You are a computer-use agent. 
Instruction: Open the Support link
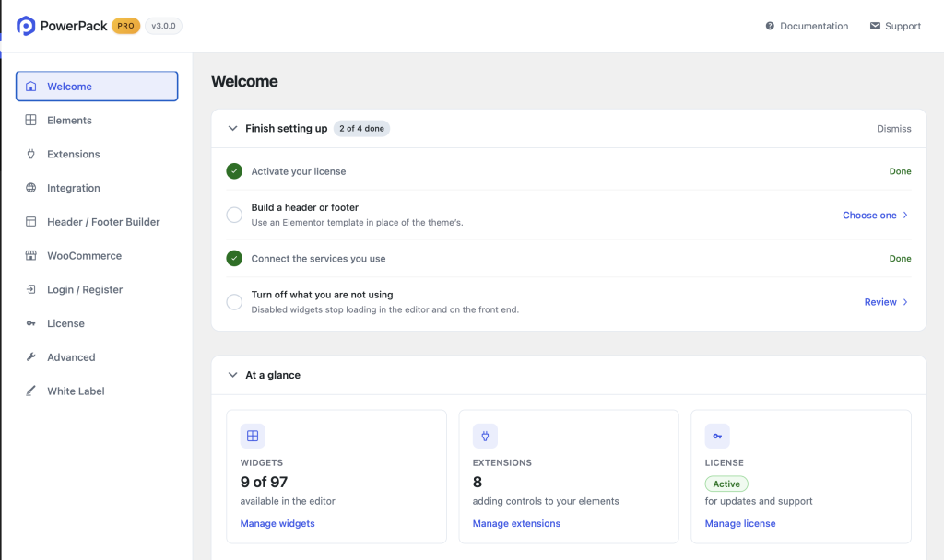(x=895, y=26)
